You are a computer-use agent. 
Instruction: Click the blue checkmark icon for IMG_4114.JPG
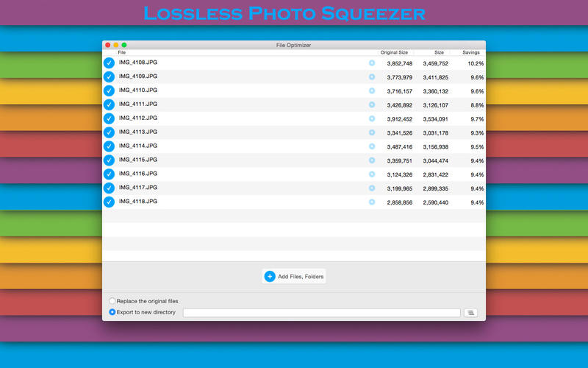coord(109,146)
